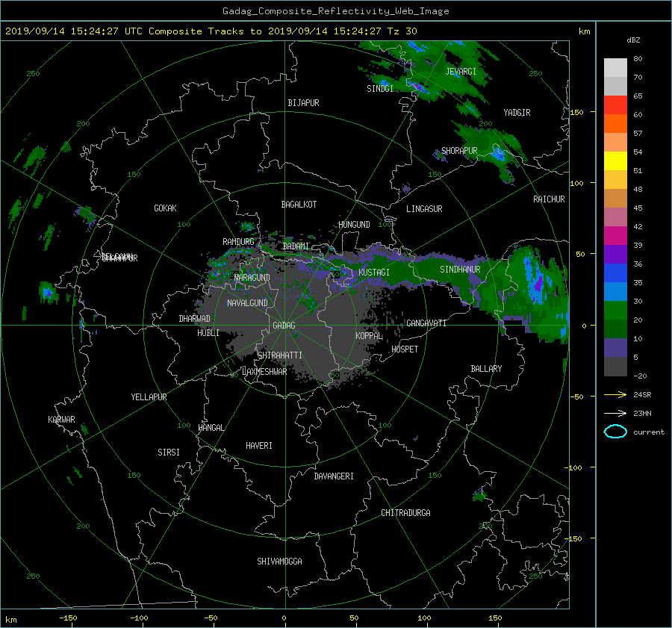Click the dBZ legend heading
The width and height of the screenshot is (672, 628).
pos(633,40)
